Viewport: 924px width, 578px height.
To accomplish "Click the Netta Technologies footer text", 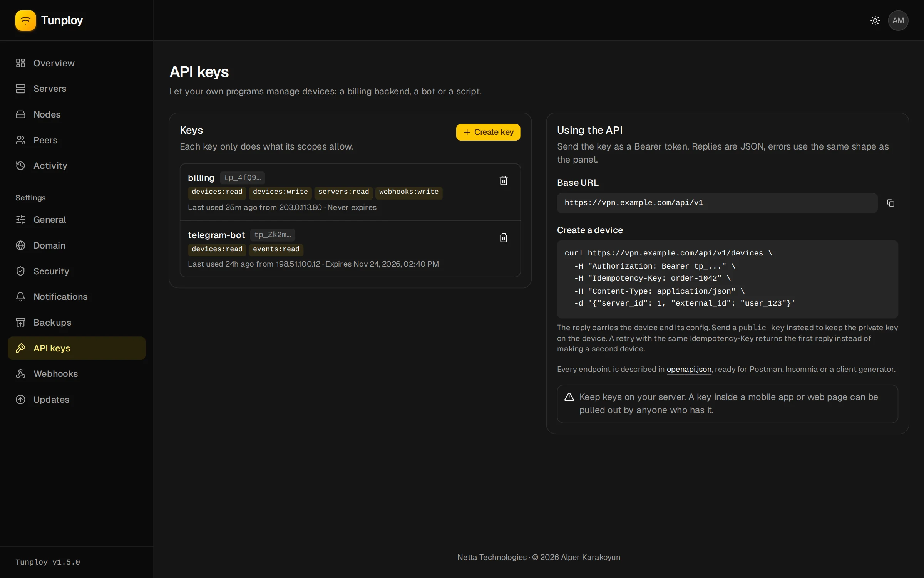I will click(539, 557).
